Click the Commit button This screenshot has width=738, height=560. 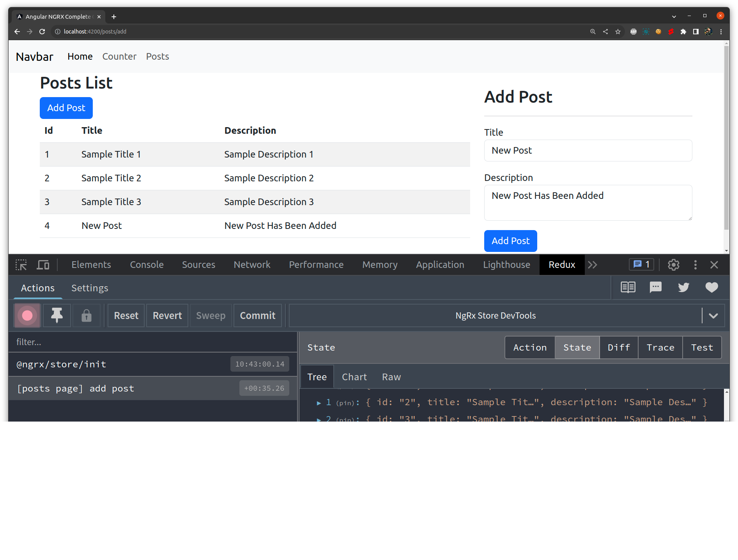pyautogui.click(x=257, y=315)
